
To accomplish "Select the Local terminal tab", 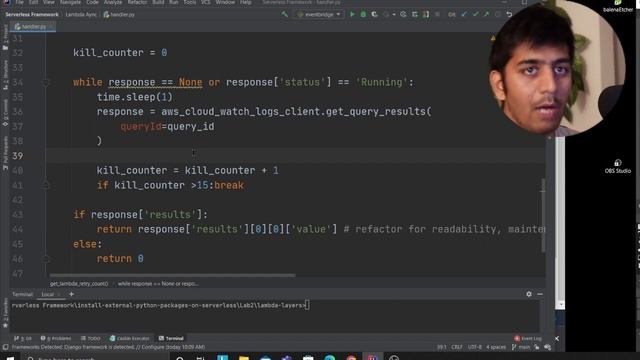I will point(48,294).
